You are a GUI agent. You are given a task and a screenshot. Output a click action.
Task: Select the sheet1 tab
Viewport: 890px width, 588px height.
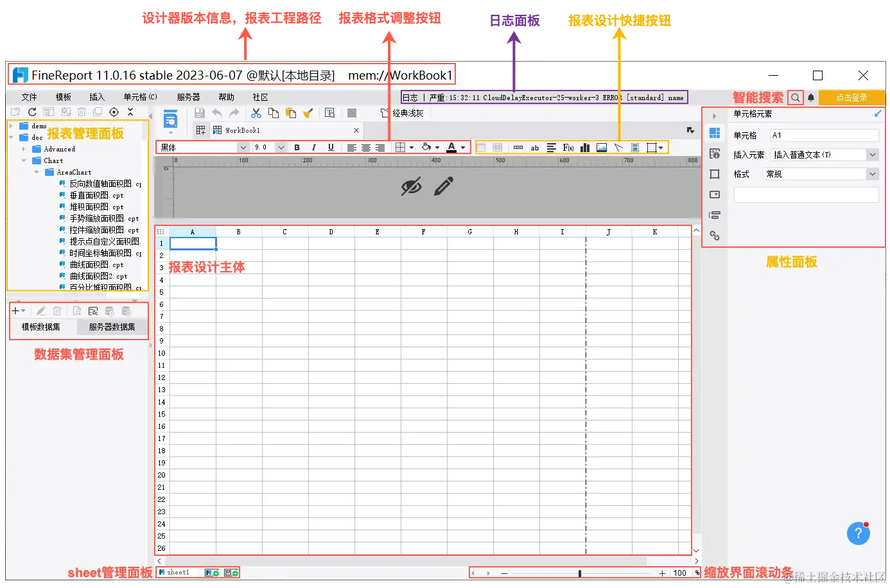point(179,573)
